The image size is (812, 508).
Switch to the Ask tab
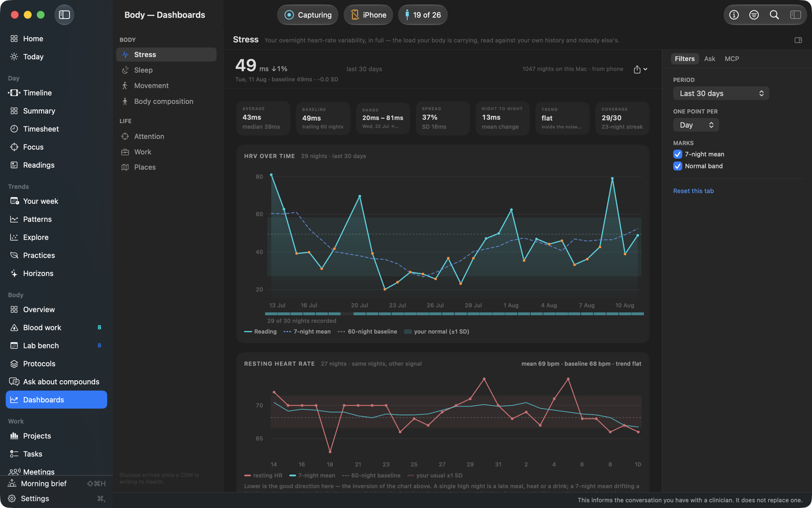tap(710, 59)
